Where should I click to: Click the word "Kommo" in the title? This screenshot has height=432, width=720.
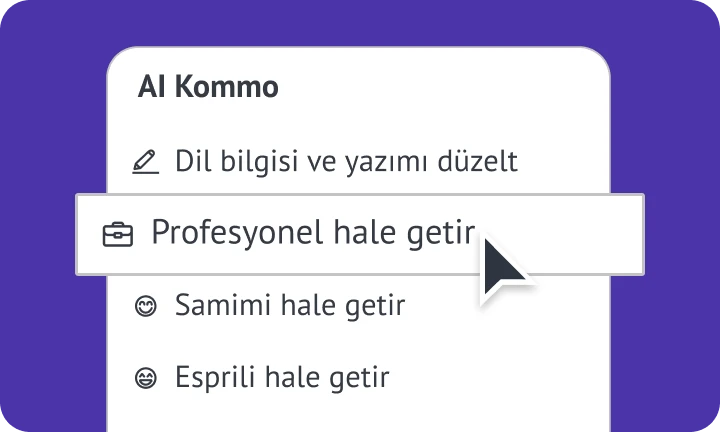coord(226,88)
